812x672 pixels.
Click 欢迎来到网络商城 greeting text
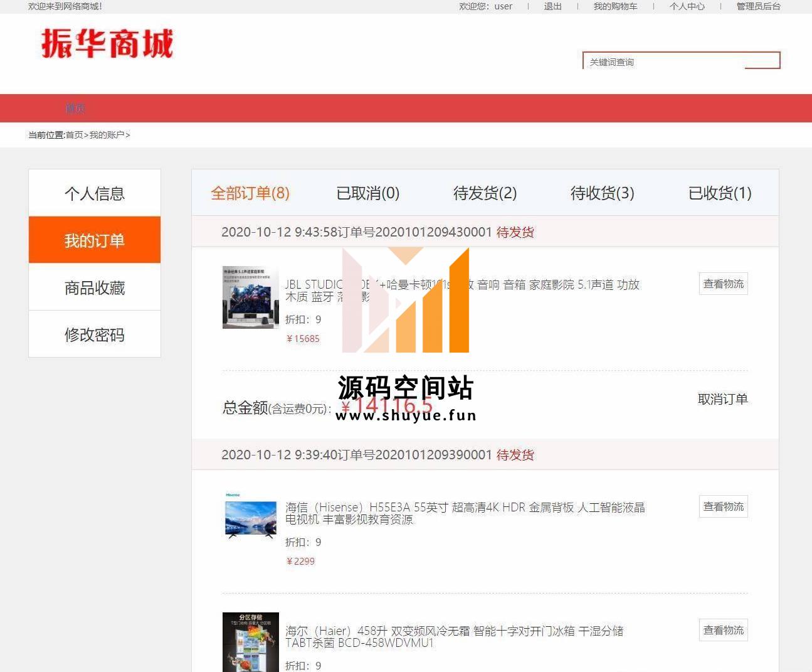(x=65, y=6)
